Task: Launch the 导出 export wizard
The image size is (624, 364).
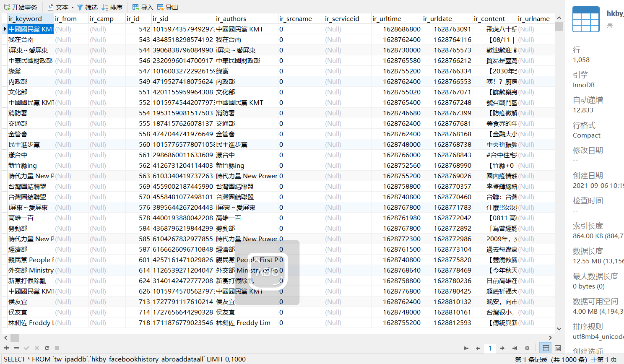Action: click(167, 7)
